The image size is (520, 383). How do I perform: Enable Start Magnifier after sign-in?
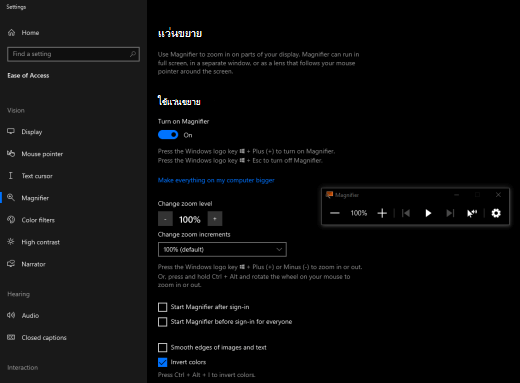(162, 307)
